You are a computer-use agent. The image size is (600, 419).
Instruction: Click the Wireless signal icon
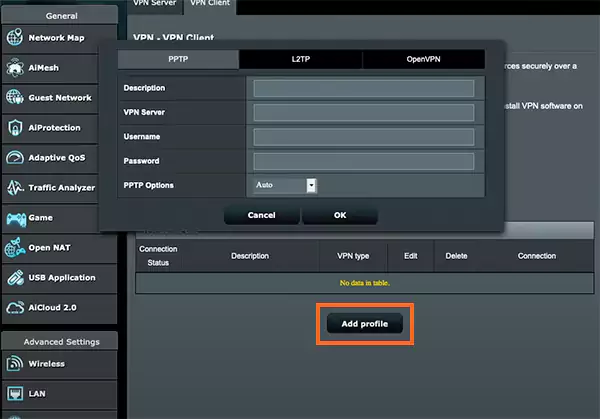point(15,364)
